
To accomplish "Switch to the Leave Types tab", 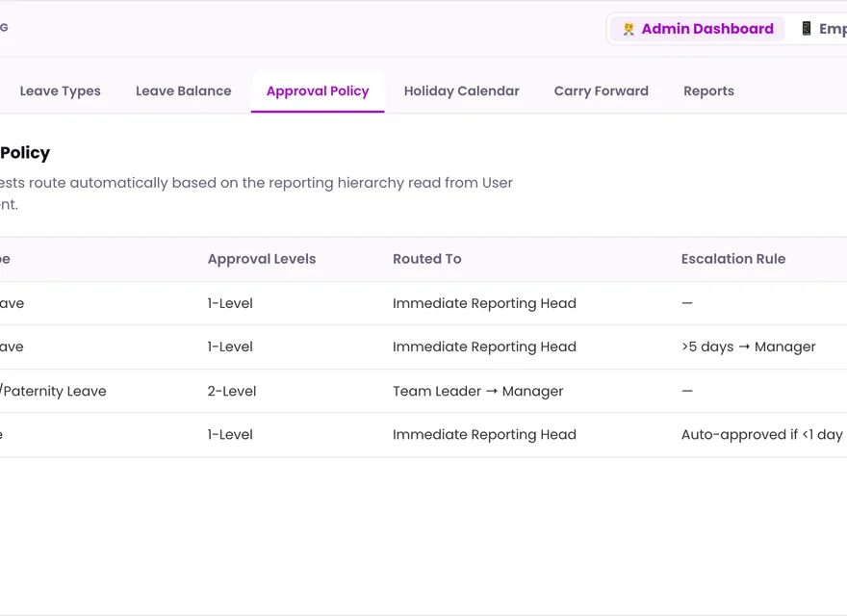I will 61,90.
